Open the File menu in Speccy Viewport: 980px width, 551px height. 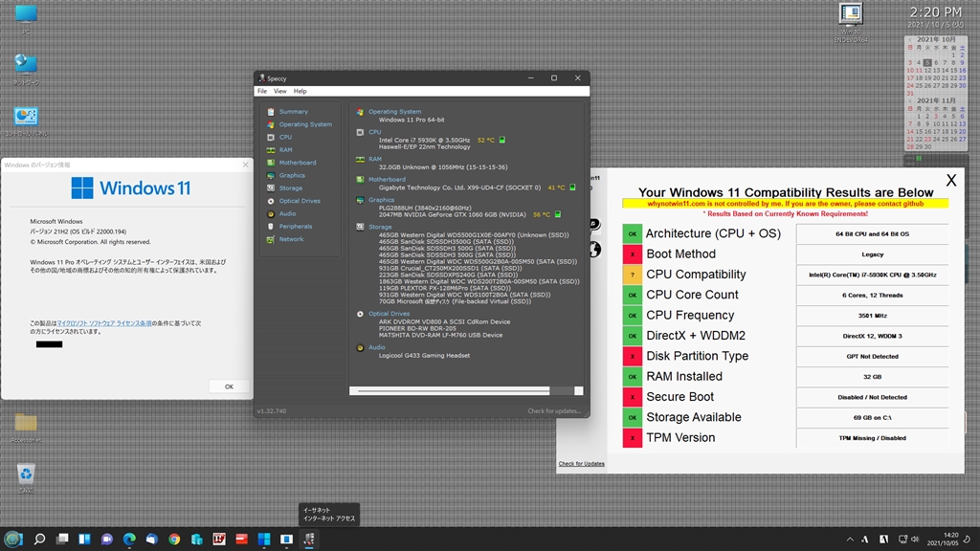[x=261, y=91]
